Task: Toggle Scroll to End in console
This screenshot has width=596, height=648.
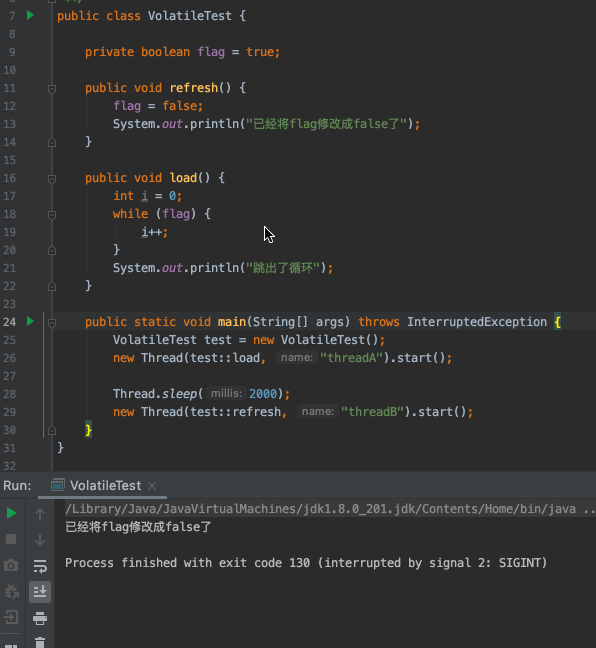Action: click(x=40, y=592)
